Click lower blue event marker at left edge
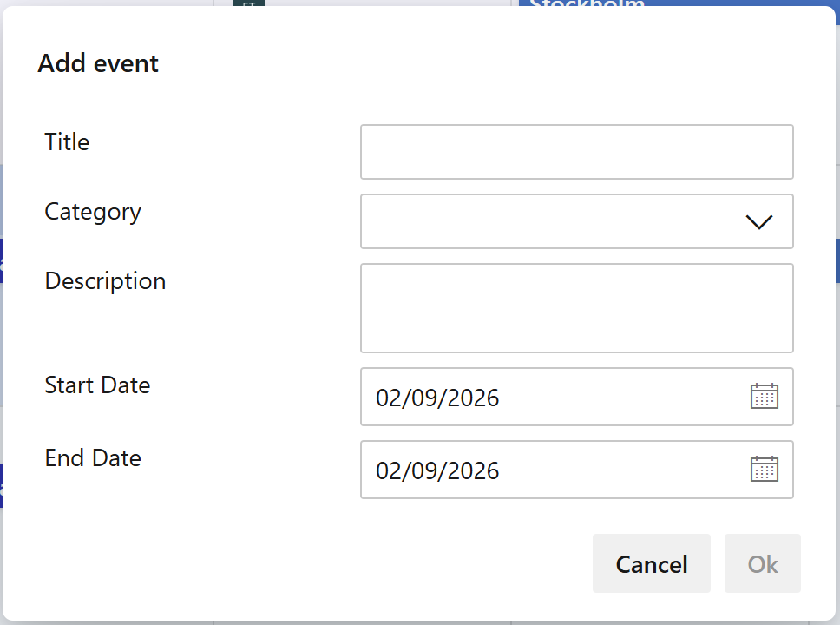Viewport: 840px width, 625px height. coord(1,485)
